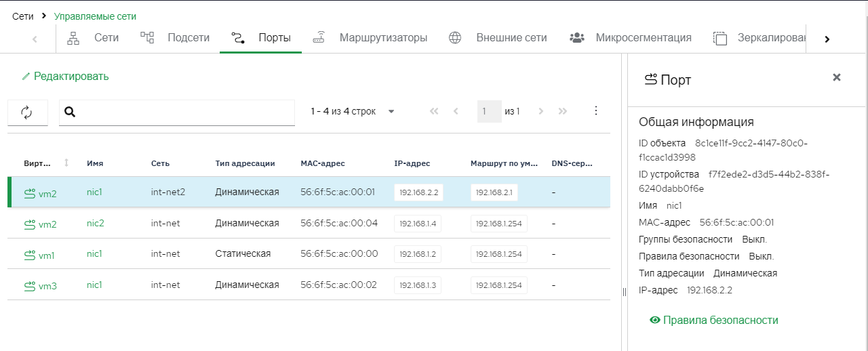Screen dimensions: 868x351
Task: Open the three-dots table options menu
Action: point(596,110)
